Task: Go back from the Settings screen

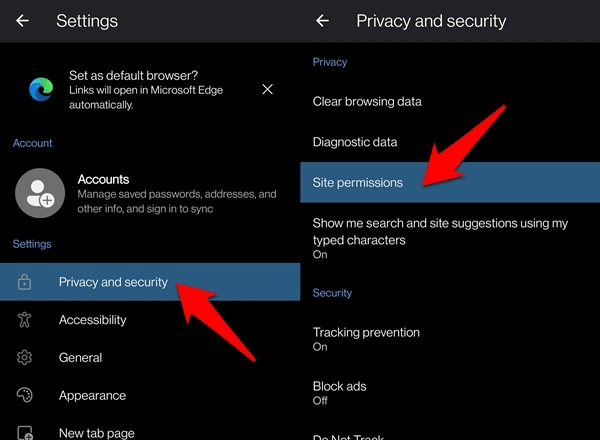Action: (x=23, y=21)
